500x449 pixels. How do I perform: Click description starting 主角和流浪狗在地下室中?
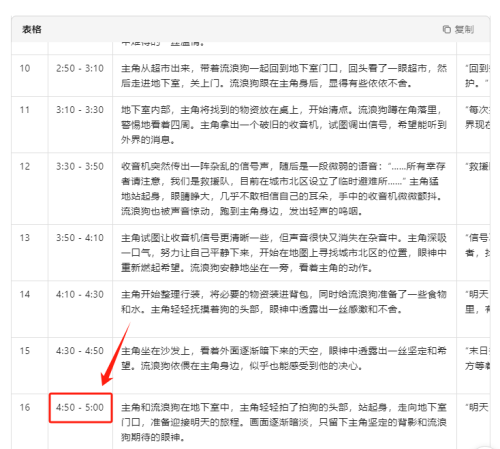[284, 422]
